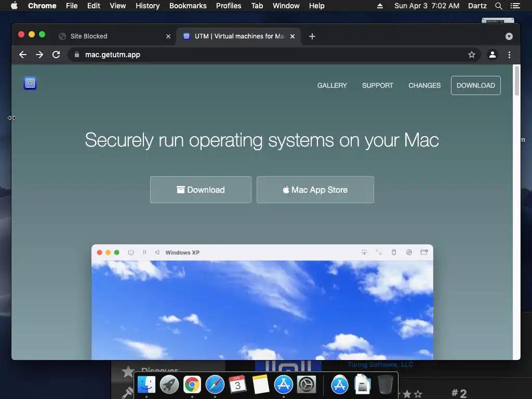Open the Apple menu
The image size is (532, 399).
(x=14, y=6)
